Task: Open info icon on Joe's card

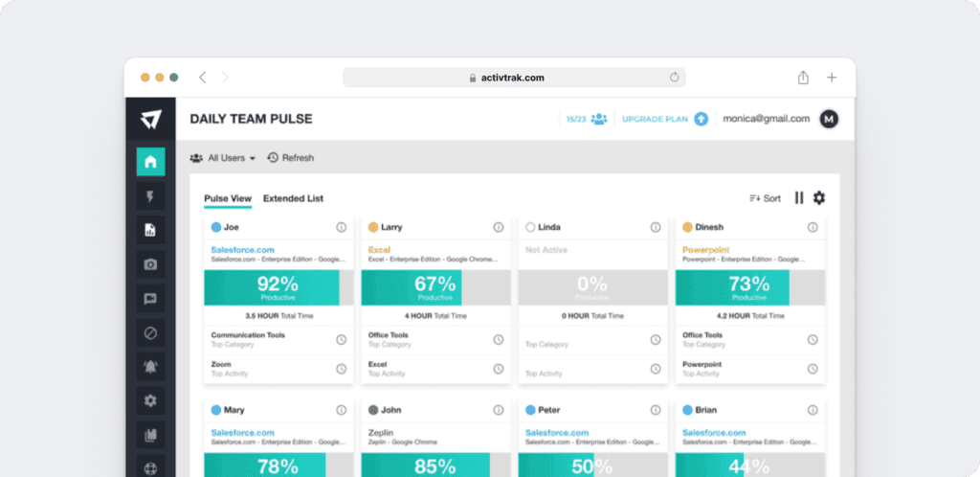Action: [342, 228]
